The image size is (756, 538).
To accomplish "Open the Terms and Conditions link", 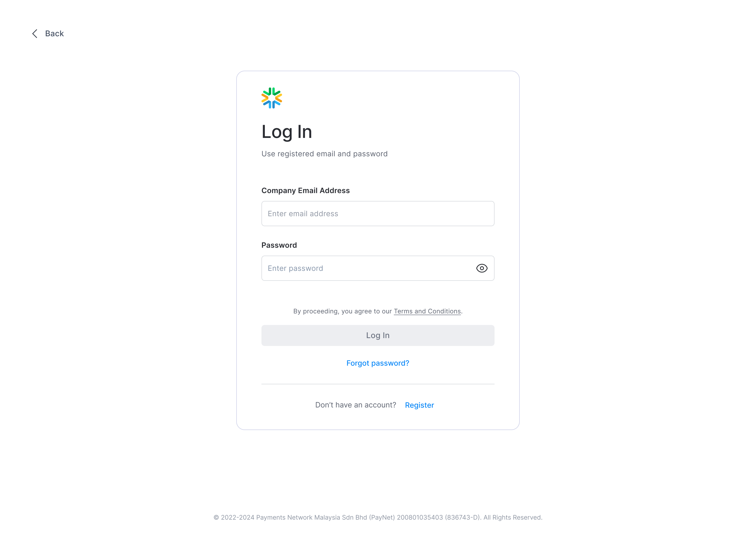I will pyautogui.click(x=427, y=311).
